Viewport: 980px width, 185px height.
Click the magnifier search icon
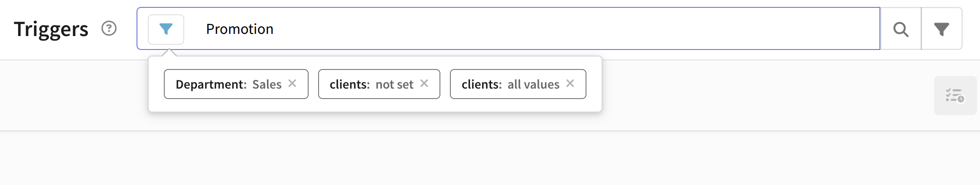(901, 29)
